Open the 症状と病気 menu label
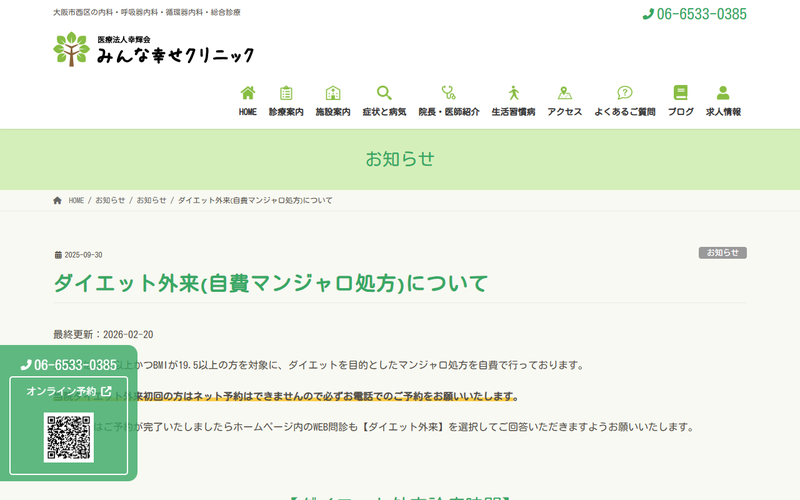This screenshot has height=500, width=800. point(384,112)
